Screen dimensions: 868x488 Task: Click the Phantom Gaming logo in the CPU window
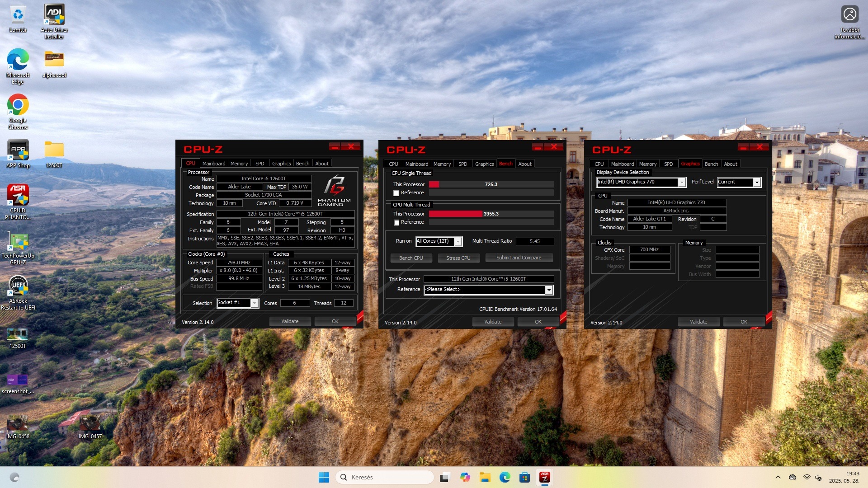[334, 190]
